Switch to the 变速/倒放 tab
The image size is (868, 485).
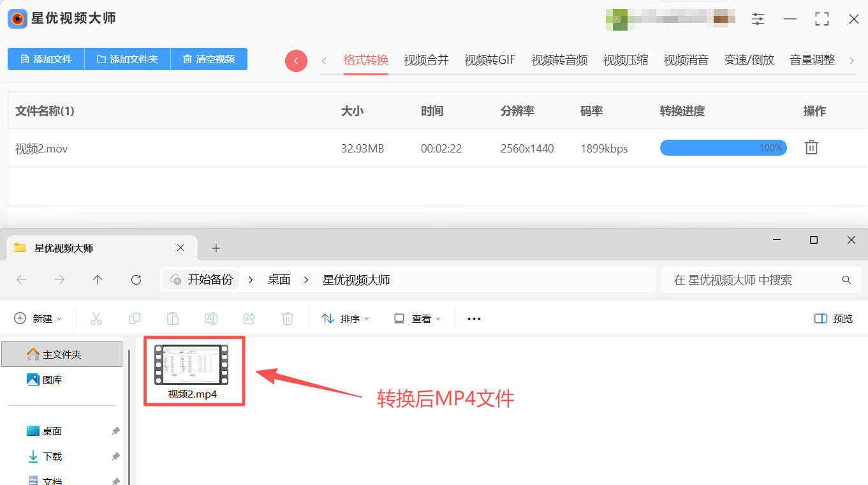[x=749, y=60]
